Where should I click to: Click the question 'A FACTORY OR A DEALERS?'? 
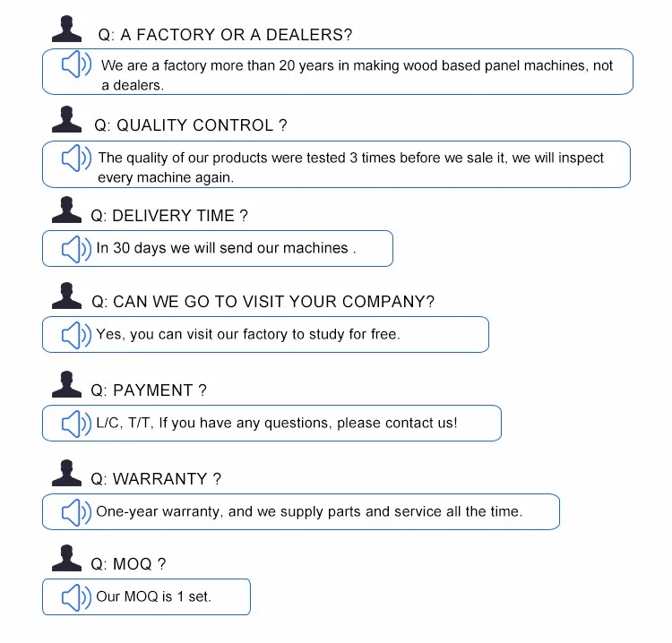click(225, 35)
